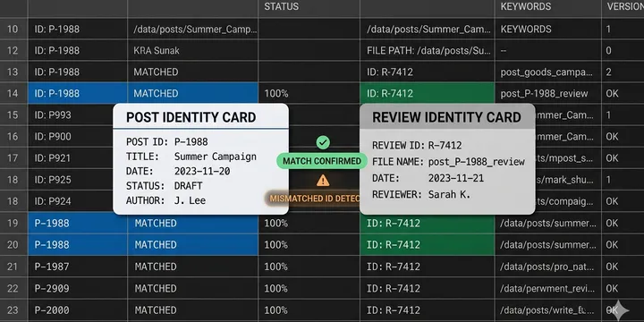This screenshot has height=322, width=644.
Task: Click the REVIEWER value Sarah K.
Action: click(x=449, y=195)
